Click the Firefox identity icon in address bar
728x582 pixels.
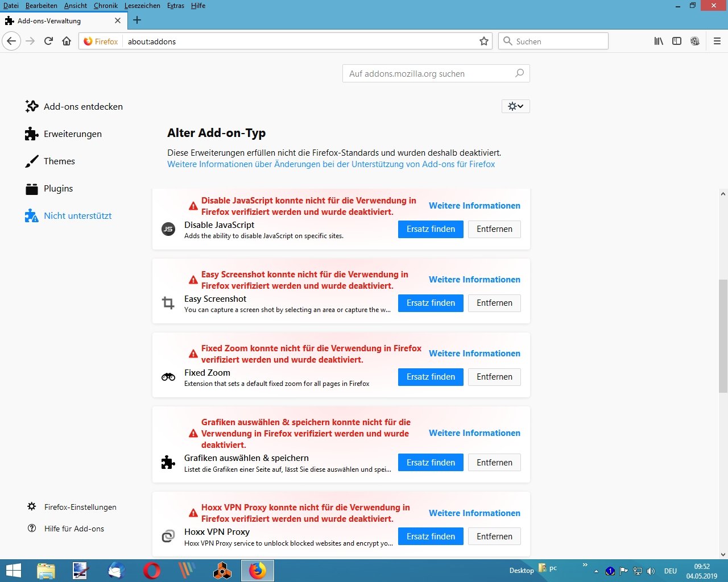point(101,41)
